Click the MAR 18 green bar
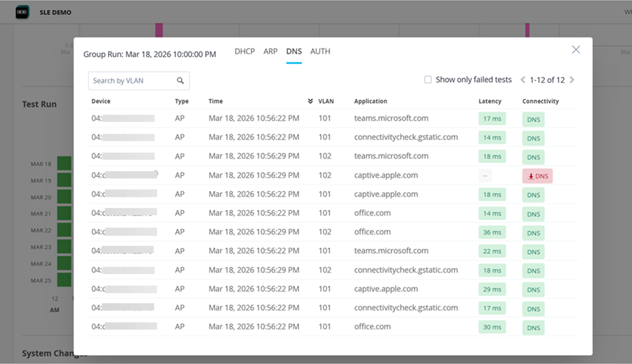This screenshot has width=632, height=364. tap(64, 164)
